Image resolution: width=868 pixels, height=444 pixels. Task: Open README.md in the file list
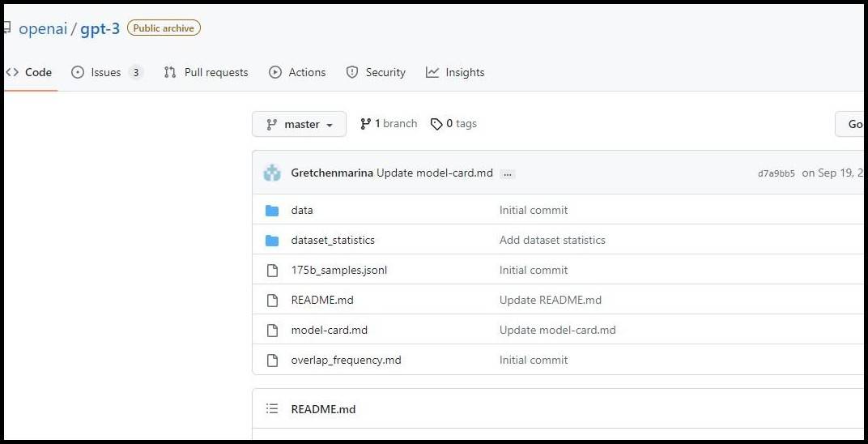[x=322, y=300]
